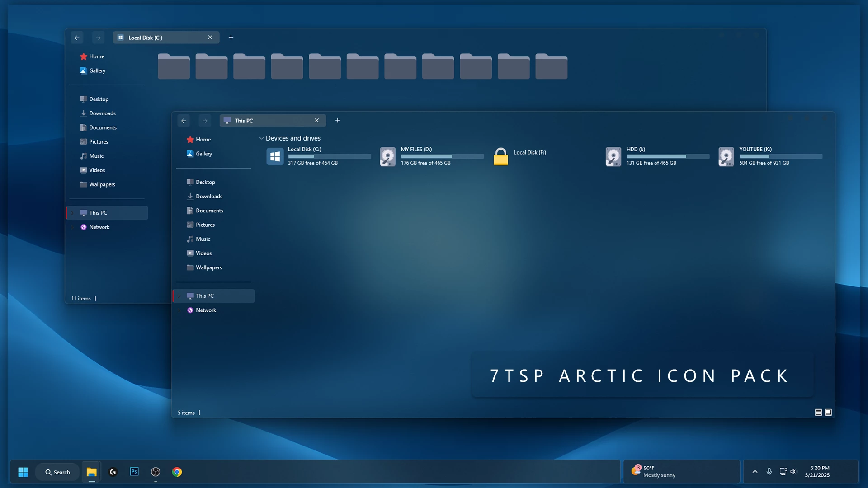Screen dimensions: 868x488
Task: Open a new tab with the plus button
Action: point(337,120)
